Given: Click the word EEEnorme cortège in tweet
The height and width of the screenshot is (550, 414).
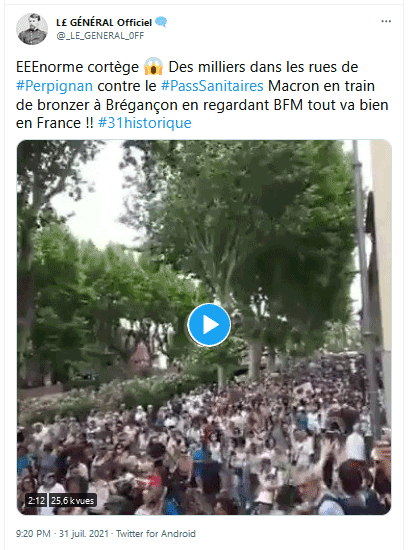Looking at the screenshot, I should (x=77, y=67).
